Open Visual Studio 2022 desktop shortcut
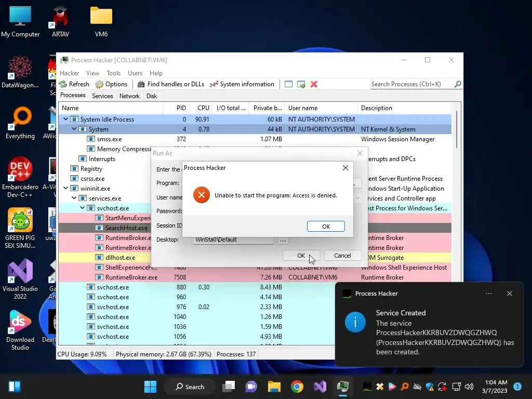 [x=20, y=279]
